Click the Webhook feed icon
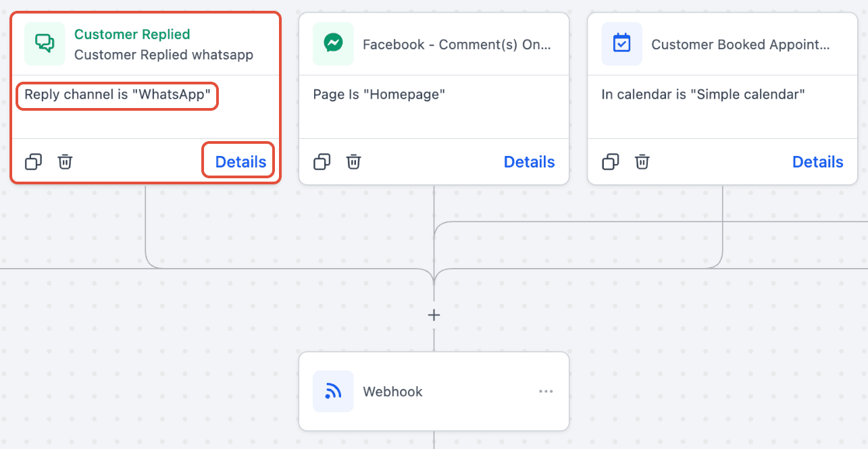 point(333,391)
